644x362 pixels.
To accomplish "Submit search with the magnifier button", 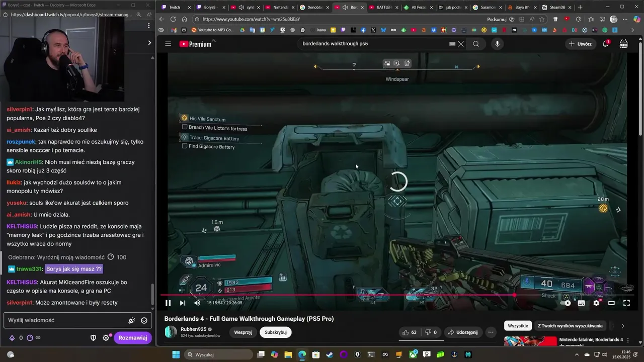I will click(x=476, y=44).
